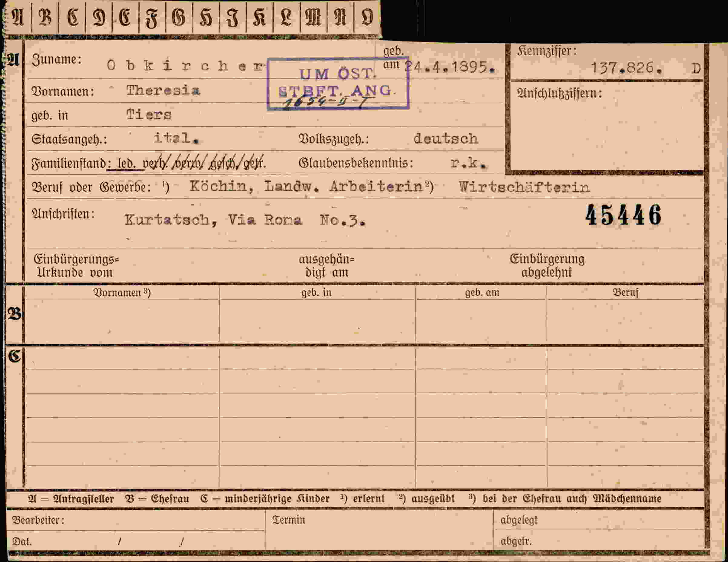Click the section C letter marker
The height and width of the screenshot is (562, 728).
(14, 356)
